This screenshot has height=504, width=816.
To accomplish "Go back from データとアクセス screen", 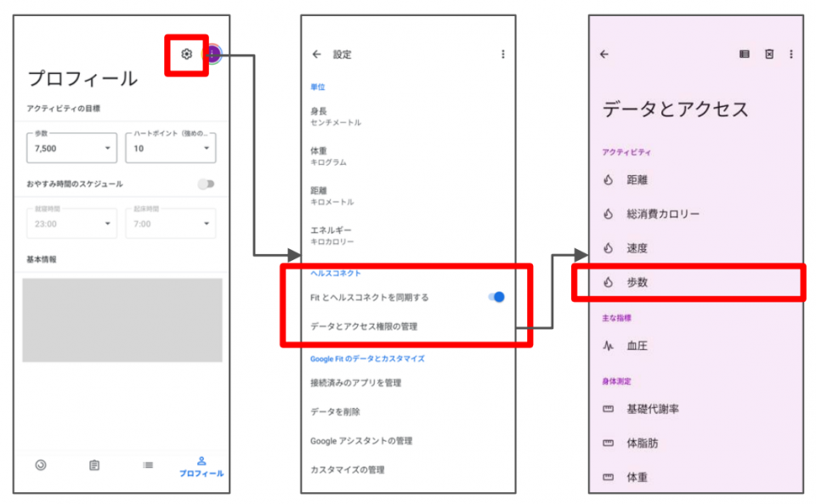I will click(604, 54).
